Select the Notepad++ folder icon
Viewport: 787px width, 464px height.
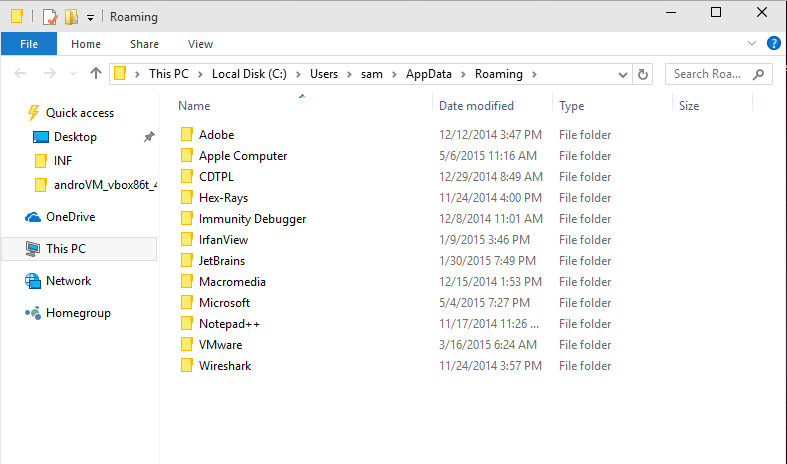(187, 323)
